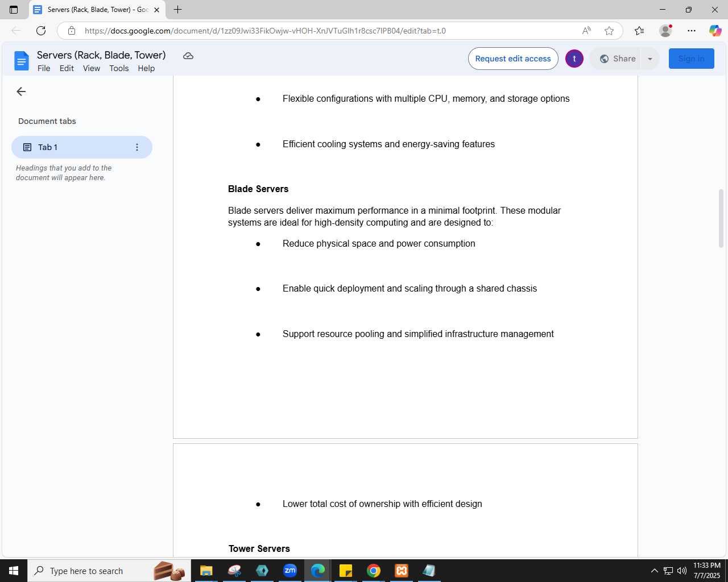Open the browser profile icon
728x582 pixels.
coord(665,31)
